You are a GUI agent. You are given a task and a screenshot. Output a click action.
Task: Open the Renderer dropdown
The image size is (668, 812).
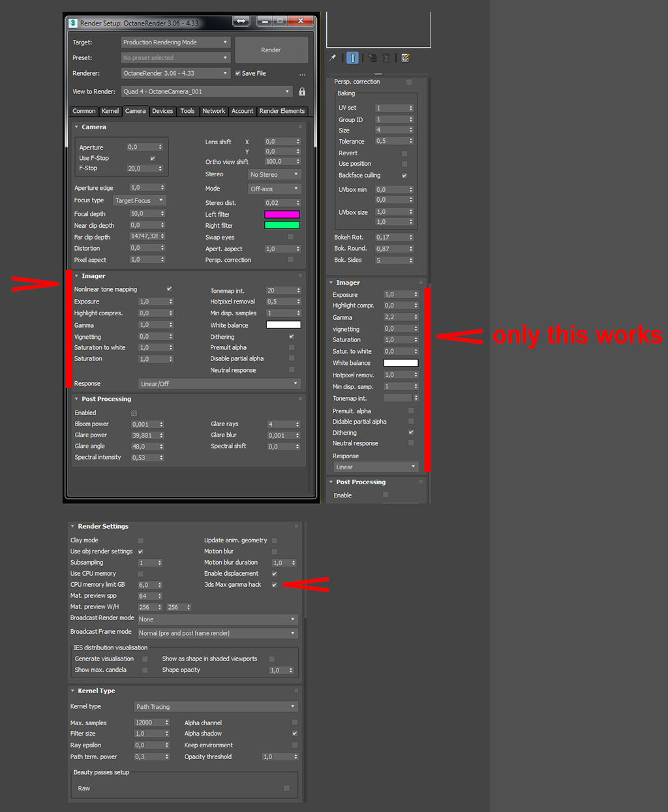176,73
